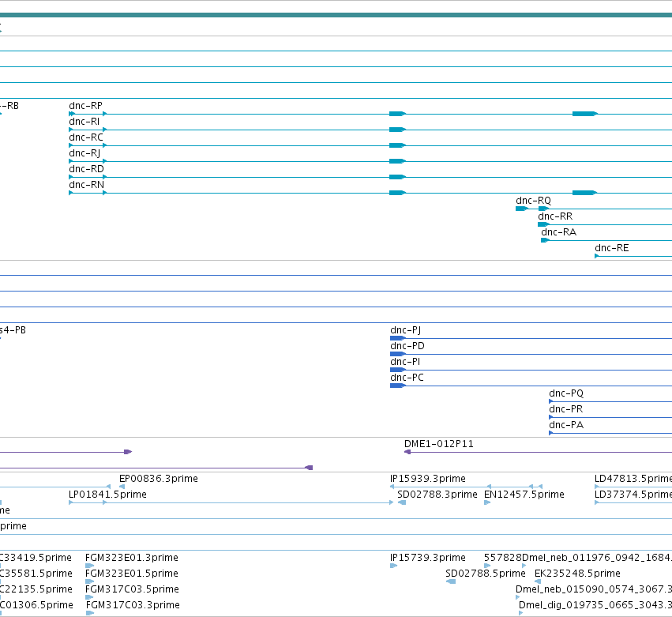Click the dnc-RQ first exon block
Screen dimensions: 672x617
[522, 209]
